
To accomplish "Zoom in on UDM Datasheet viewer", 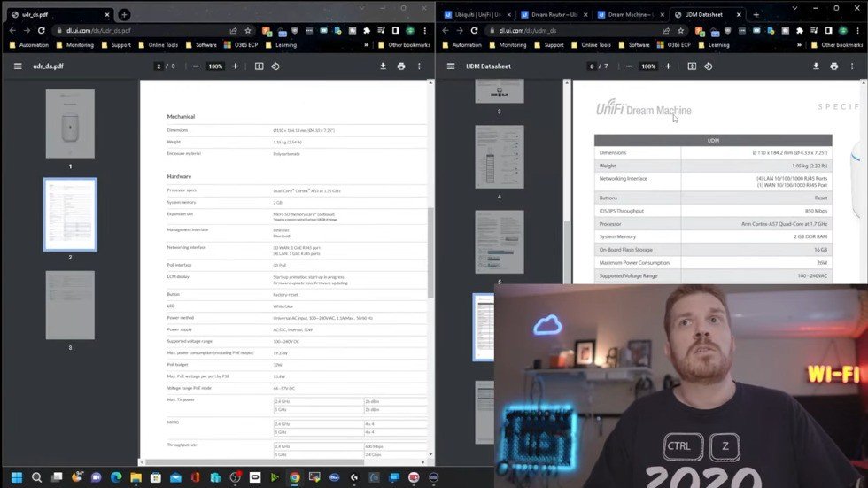I will [668, 66].
